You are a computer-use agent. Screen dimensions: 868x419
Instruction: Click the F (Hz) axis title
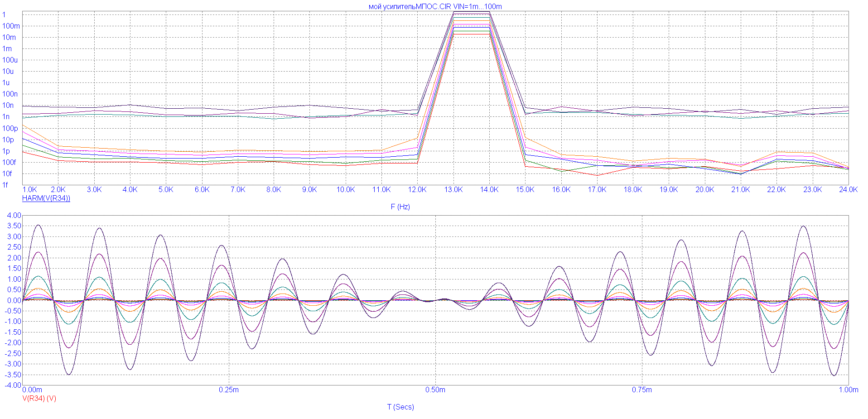400,207
